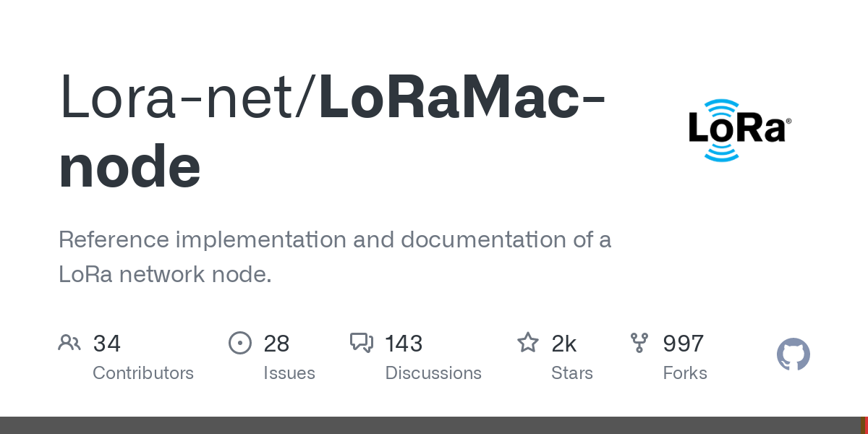Click the GitHub Octocat logo
868x434 pixels.
click(793, 354)
